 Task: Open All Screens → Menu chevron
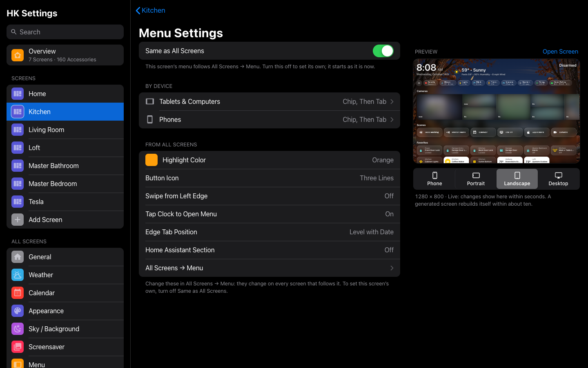click(x=392, y=268)
